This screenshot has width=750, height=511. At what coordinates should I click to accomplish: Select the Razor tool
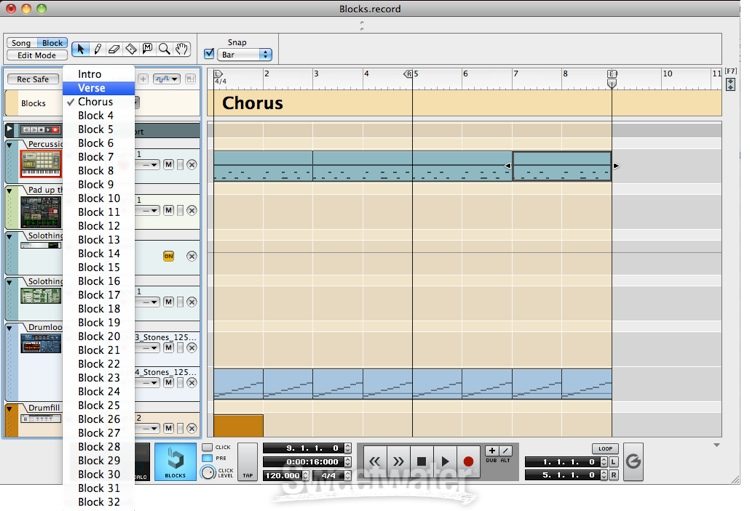tap(131, 49)
